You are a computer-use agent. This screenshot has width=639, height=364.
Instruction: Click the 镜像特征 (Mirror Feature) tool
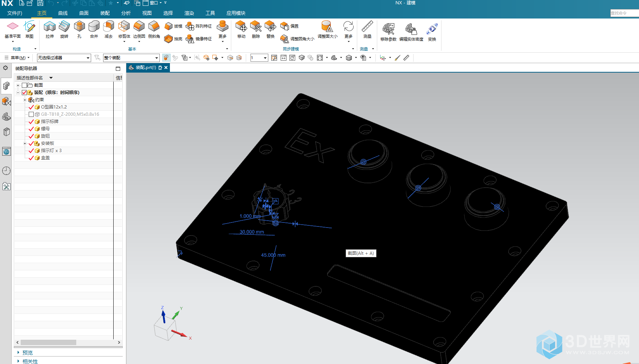point(199,39)
